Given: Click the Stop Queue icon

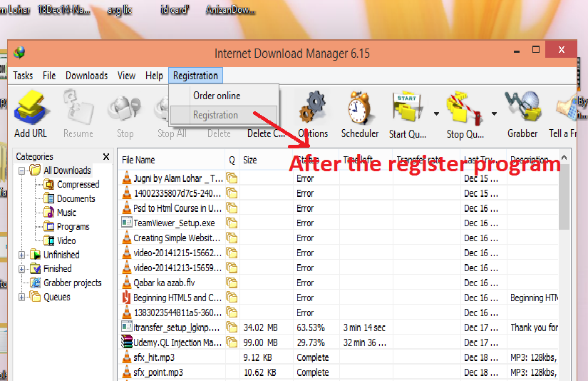Looking at the screenshot, I should pyautogui.click(x=464, y=108).
